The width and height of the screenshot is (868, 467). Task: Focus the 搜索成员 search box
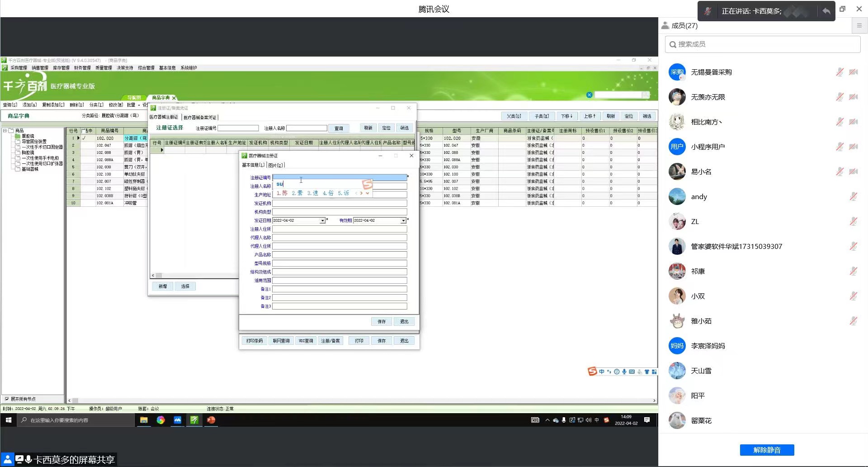click(762, 44)
